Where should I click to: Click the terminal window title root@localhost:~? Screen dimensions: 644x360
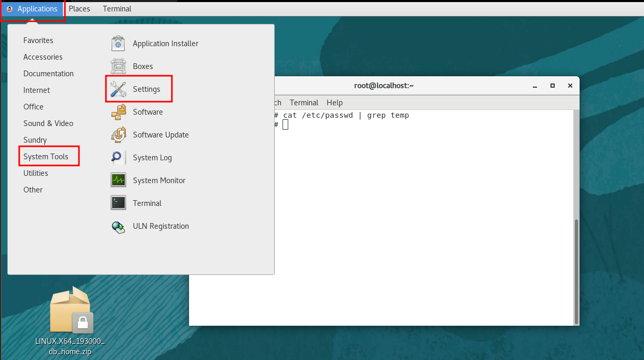[384, 86]
